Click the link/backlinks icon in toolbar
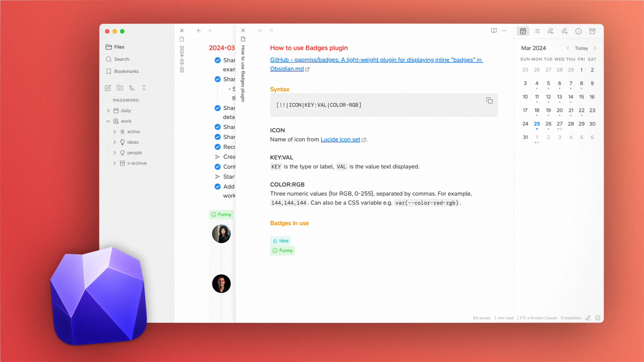 (551, 31)
